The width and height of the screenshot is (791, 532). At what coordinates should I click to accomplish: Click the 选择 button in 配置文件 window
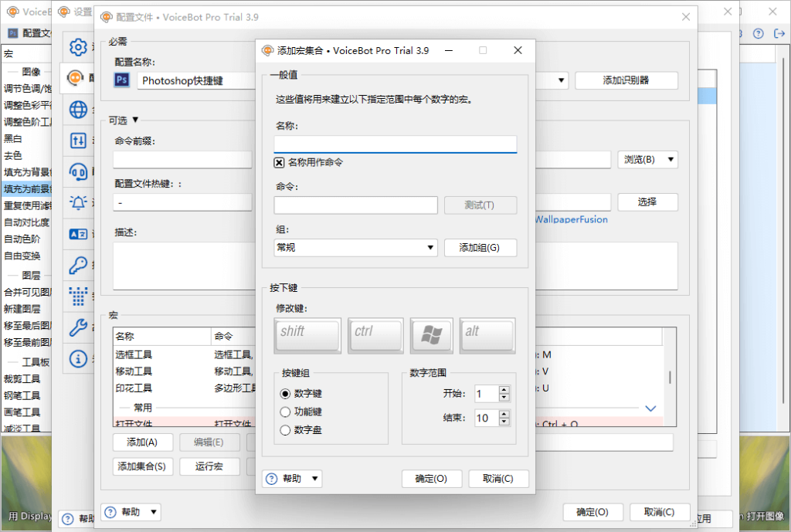[x=648, y=202]
